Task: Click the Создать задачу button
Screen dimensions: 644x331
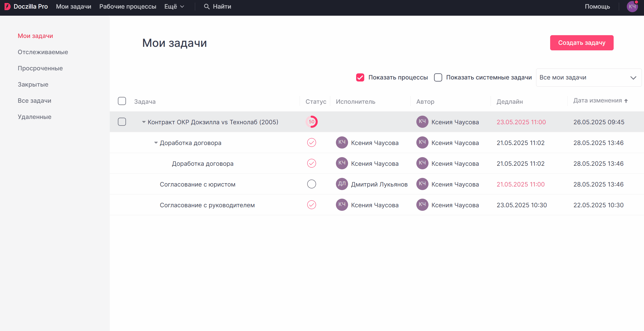Action: tap(582, 43)
